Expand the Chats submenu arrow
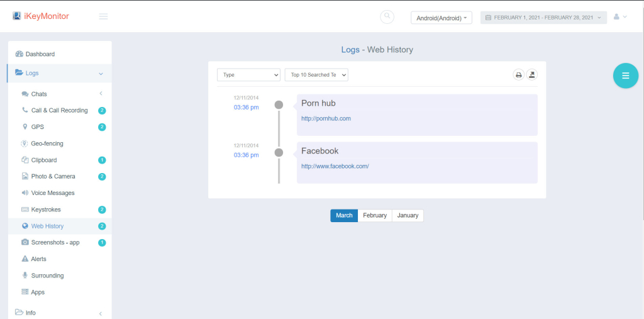 tap(101, 94)
